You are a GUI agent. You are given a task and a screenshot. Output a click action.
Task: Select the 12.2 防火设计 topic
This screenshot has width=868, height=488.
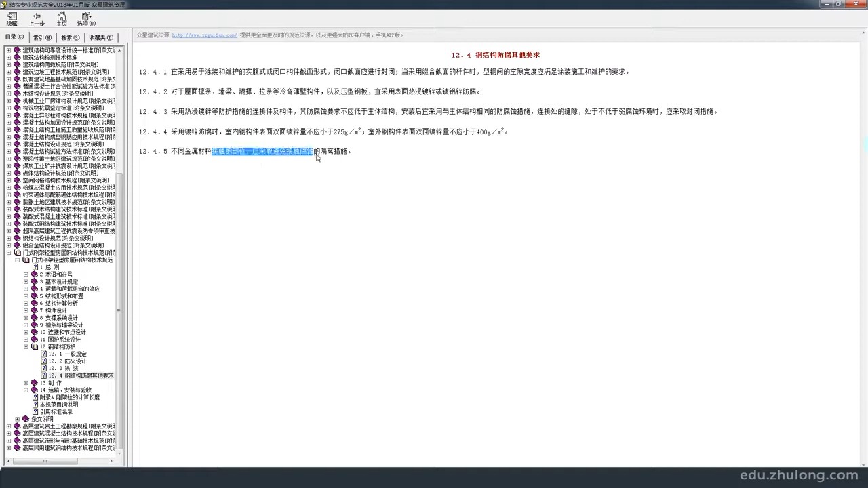click(68, 361)
